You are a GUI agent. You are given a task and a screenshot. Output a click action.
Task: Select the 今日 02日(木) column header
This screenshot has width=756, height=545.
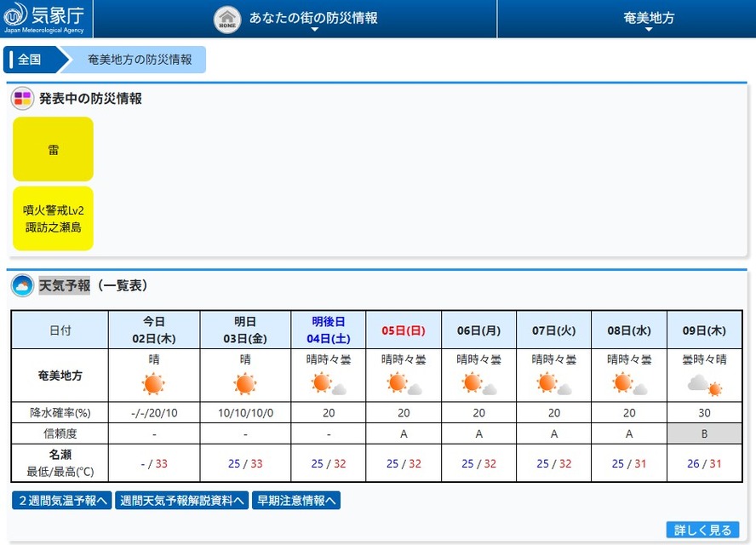pyautogui.click(x=154, y=330)
